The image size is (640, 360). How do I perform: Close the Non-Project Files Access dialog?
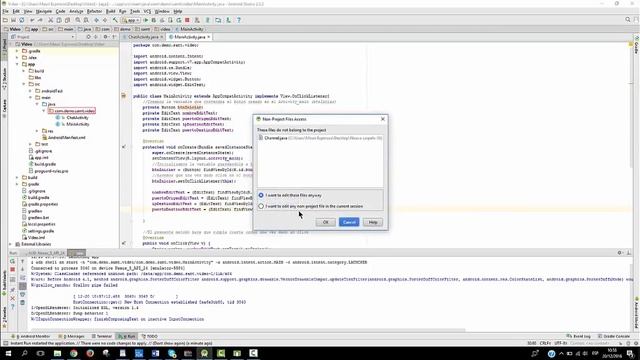[383, 119]
